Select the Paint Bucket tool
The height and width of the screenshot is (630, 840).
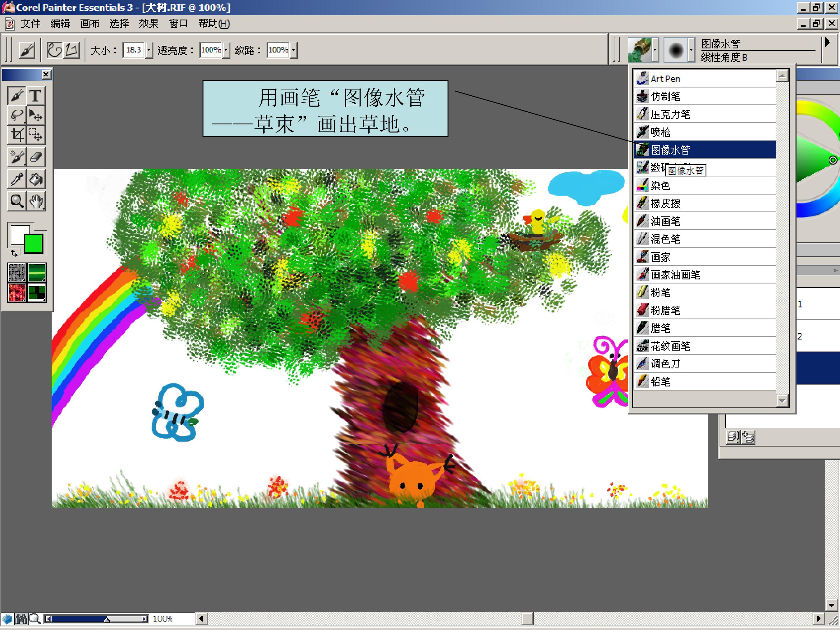[36, 179]
